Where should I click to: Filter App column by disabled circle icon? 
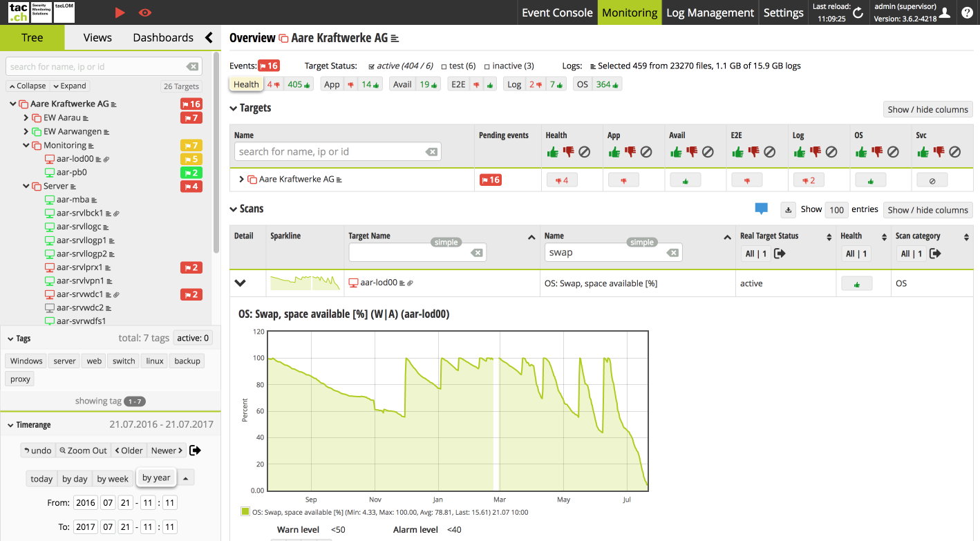[x=646, y=151]
